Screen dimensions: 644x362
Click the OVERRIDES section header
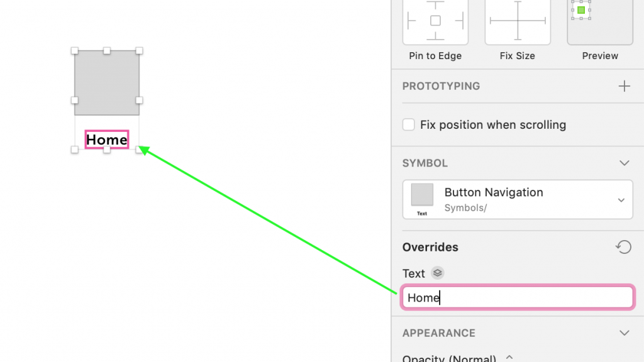tap(430, 247)
